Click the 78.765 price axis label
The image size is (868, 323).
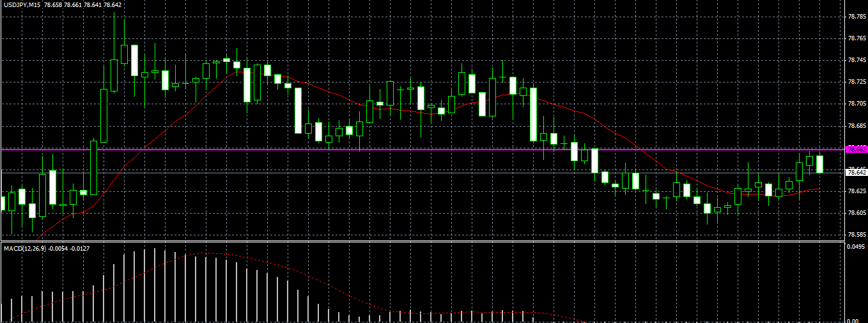pos(856,38)
